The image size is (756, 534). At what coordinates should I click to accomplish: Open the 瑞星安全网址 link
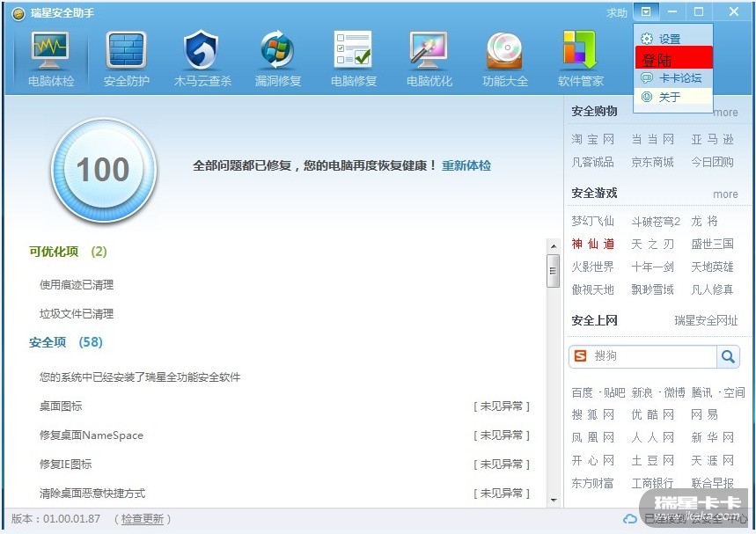point(706,320)
